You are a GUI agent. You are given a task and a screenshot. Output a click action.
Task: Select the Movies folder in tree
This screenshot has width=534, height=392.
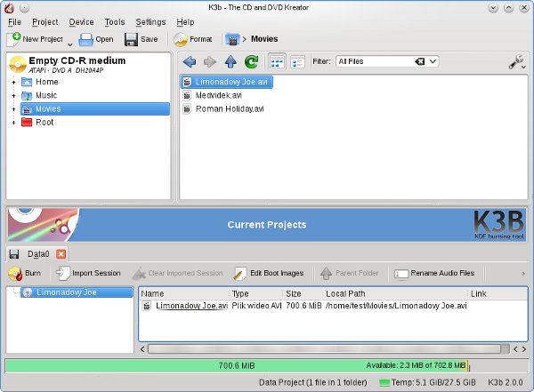(95, 108)
